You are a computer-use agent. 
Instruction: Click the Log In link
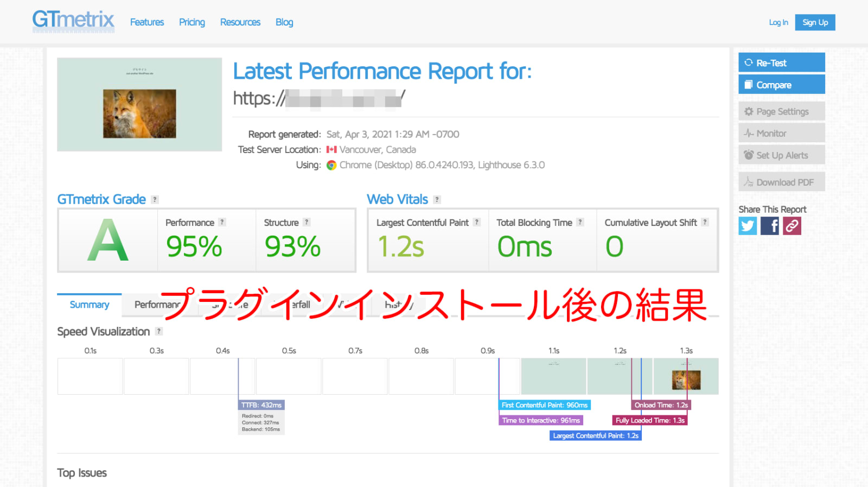click(x=778, y=22)
